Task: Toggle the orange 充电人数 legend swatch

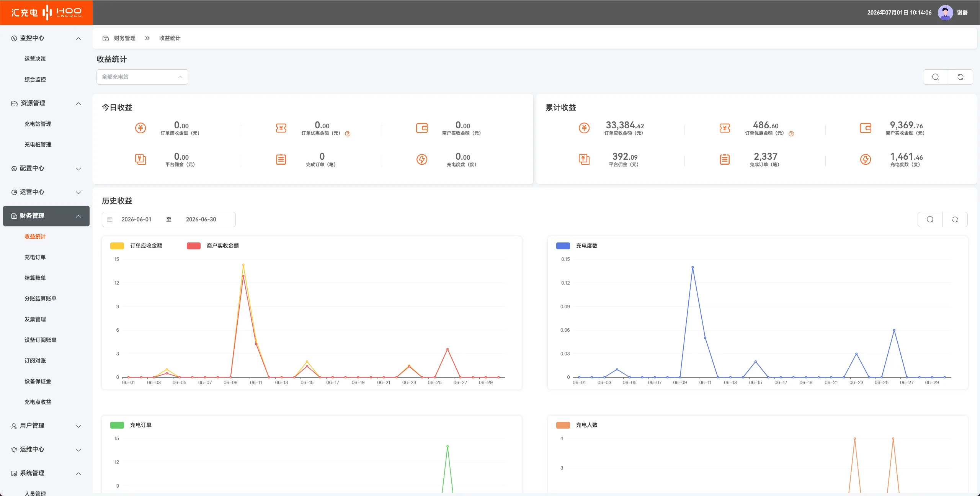Action: [x=563, y=425]
